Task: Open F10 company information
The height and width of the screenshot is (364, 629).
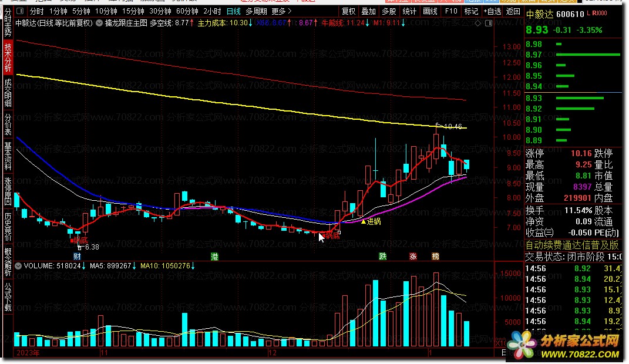Action: [x=451, y=11]
